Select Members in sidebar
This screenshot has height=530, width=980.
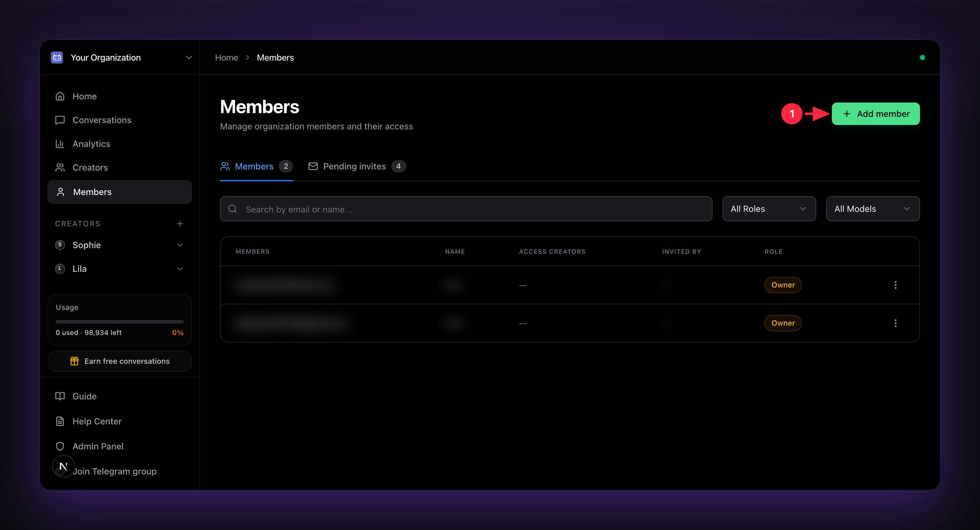click(x=119, y=192)
